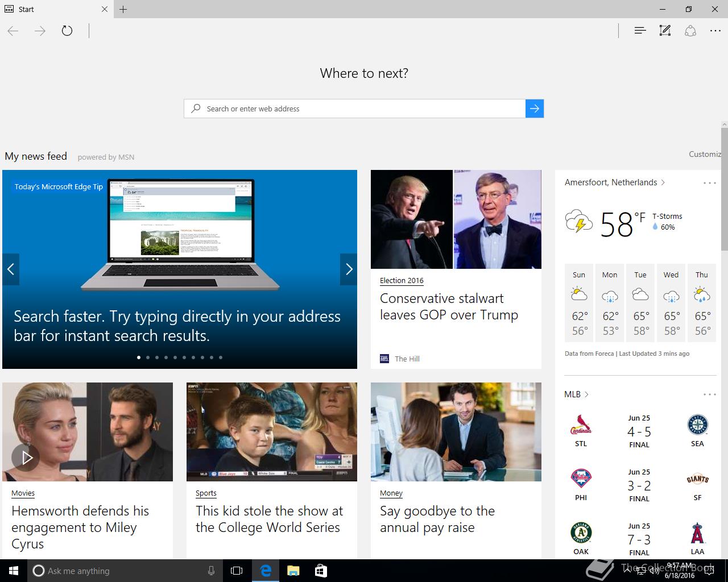Open a new tab with plus button
The image size is (728, 582).
123,9
